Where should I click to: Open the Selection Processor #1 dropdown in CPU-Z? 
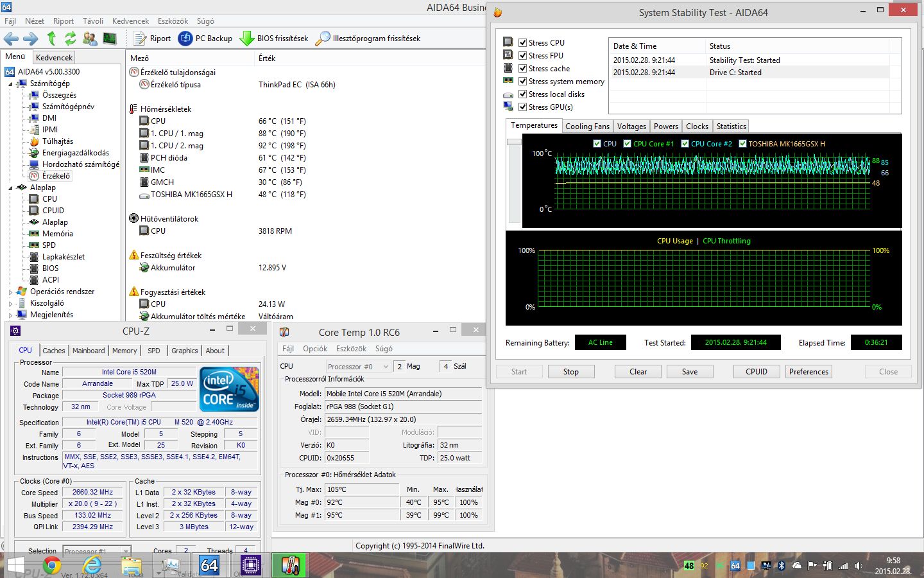97,551
